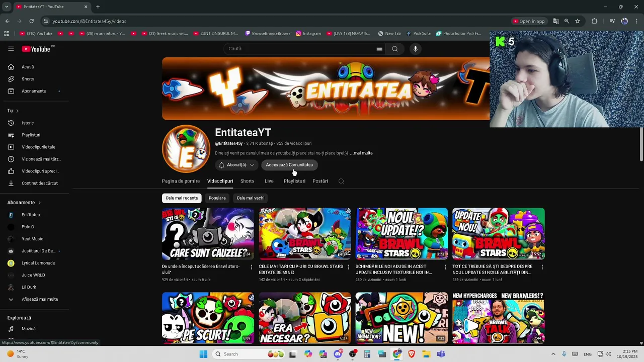Image resolution: width=644 pixels, height=362 pixels.
Task: Open File Explorer from taskbar
Action: (x=426, y=354)
